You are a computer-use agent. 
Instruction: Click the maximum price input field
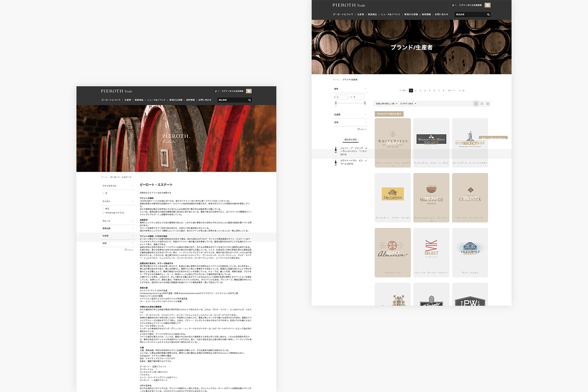[x=358, y=97]
